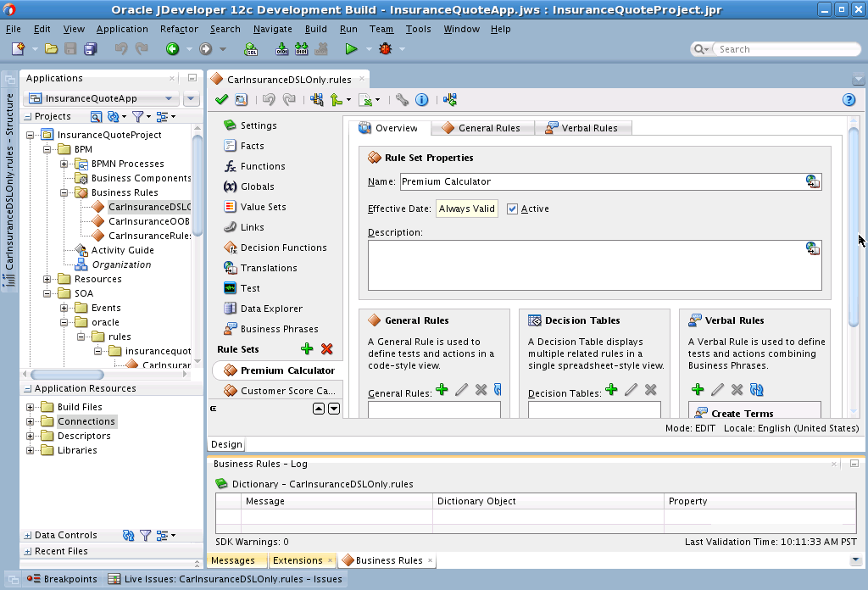Image resolution: width=868 pixels, height=590 pixels.
Task: Expand the Data Controls section
Action: 28,535
